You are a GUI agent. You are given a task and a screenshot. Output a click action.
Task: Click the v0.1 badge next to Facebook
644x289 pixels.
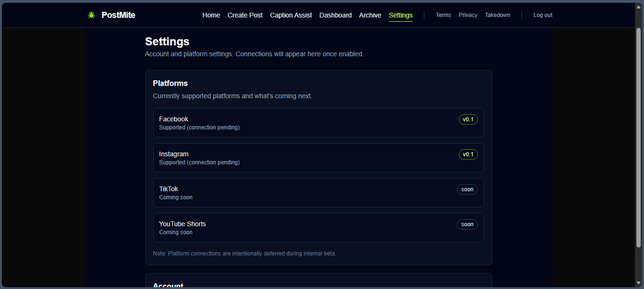click(x=468, y=119)
